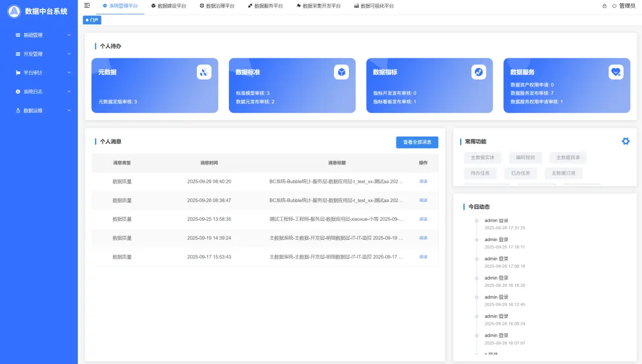Click the admin 登录 entry at 16:08:24
Image resolution: width=642 pixels, height=364 pixels.
coord(505,320)
